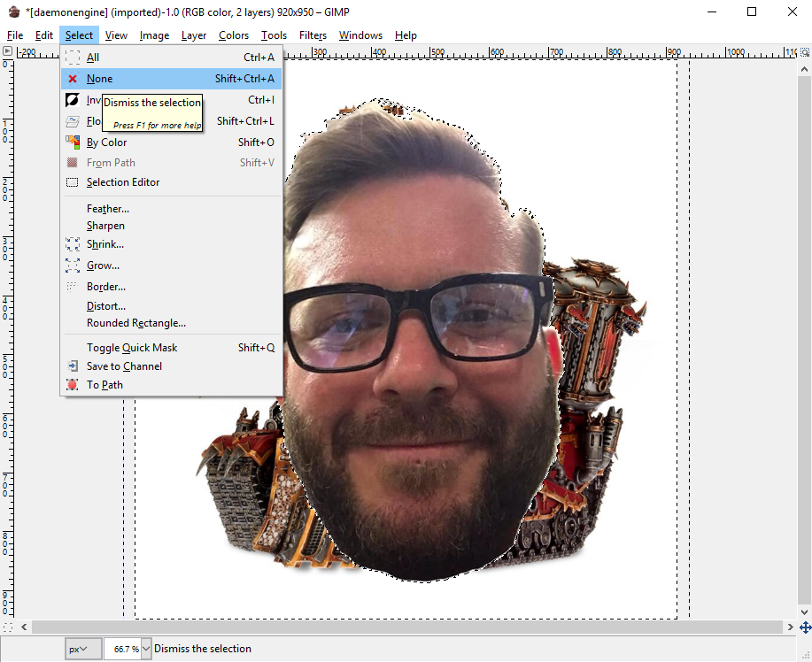Screen dimensions: 812x662
Task: Click the red X None icon
Action: click(x=73, y=79)
